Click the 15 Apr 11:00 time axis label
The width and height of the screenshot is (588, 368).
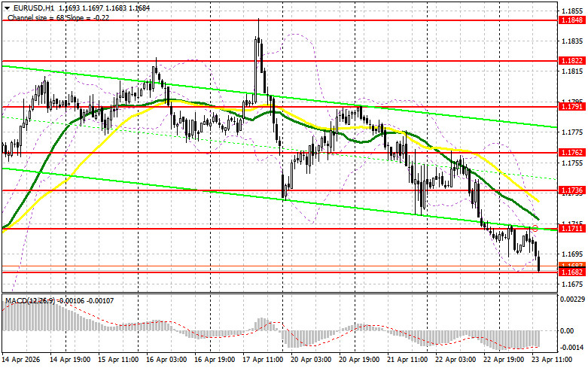118,360
